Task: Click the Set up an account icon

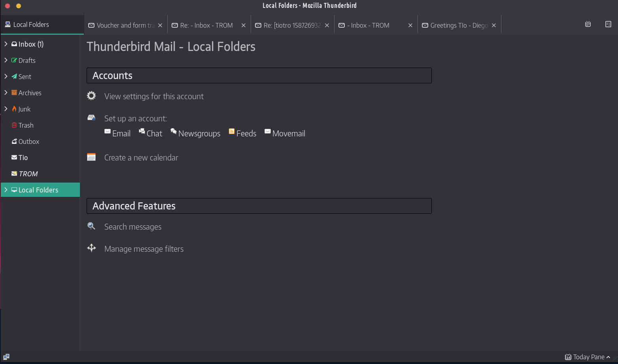Action: (x=91, y=118)
